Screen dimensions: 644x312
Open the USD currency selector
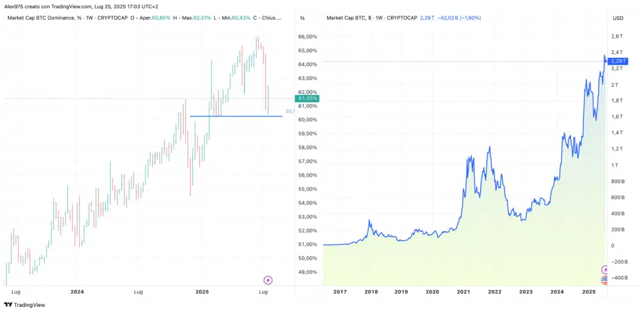point(618,18)
